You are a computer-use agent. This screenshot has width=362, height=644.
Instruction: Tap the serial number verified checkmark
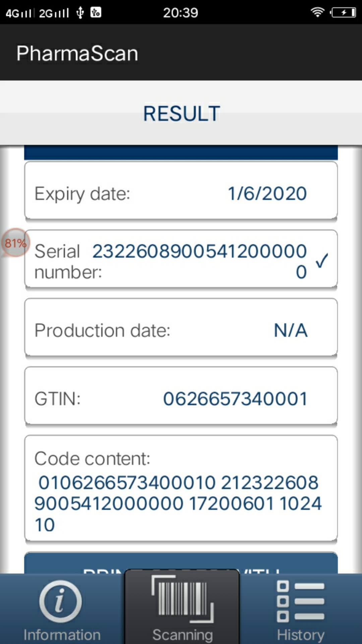coord(322,261)
